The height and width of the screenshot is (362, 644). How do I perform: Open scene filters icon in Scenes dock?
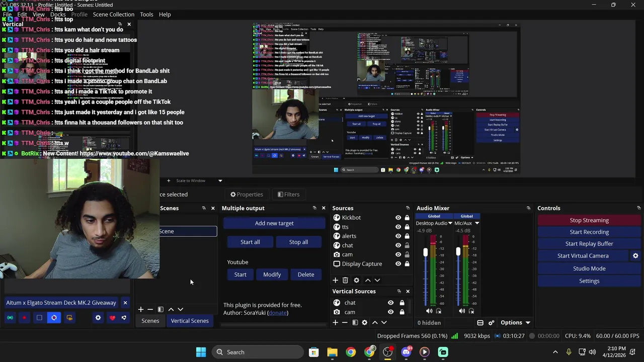click(160, 309)
